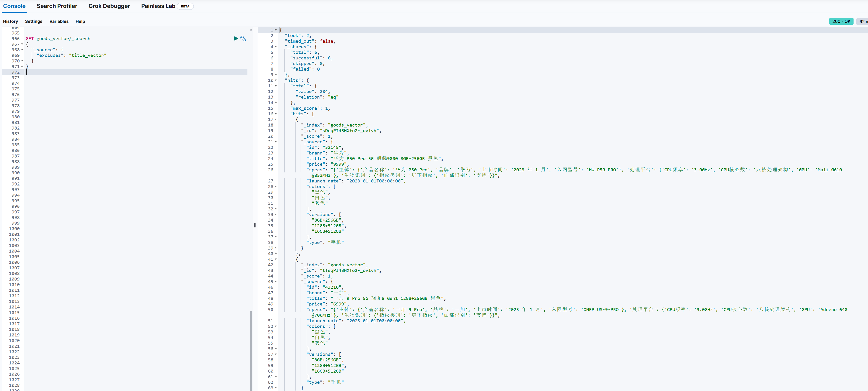
Task: Click the brand 华为 line
Action: 327,153
